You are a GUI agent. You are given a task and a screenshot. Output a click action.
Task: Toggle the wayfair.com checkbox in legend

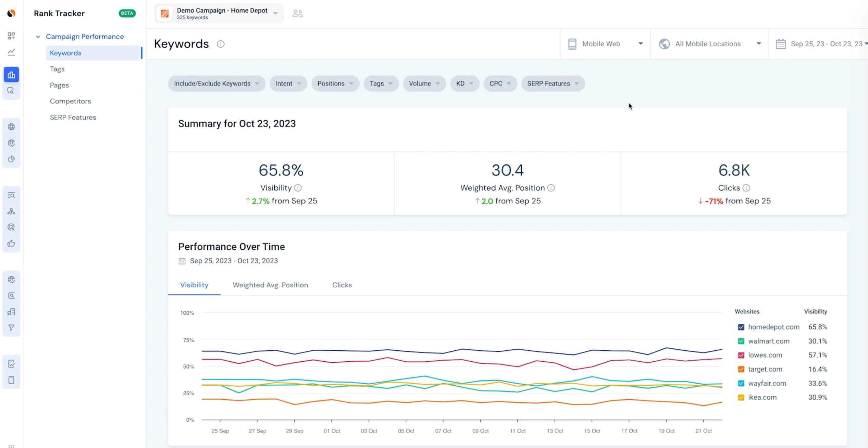741,383
